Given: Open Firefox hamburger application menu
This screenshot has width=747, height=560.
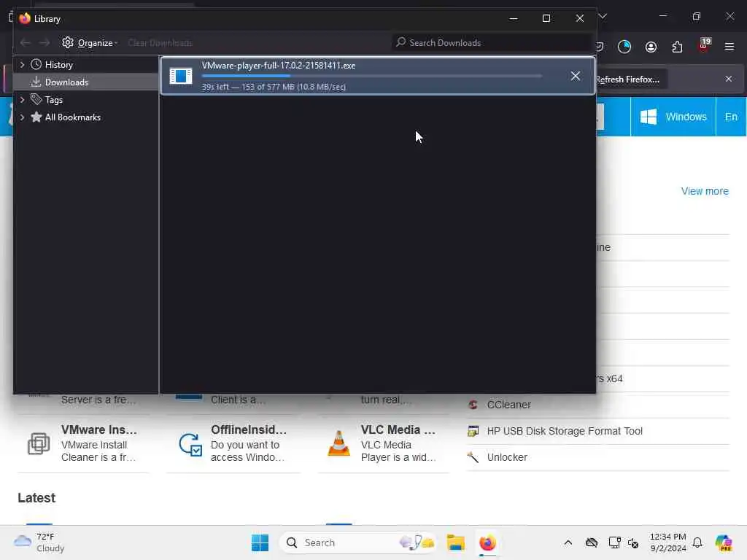Looking at the screenshot, I should click(x=729, y=47).
